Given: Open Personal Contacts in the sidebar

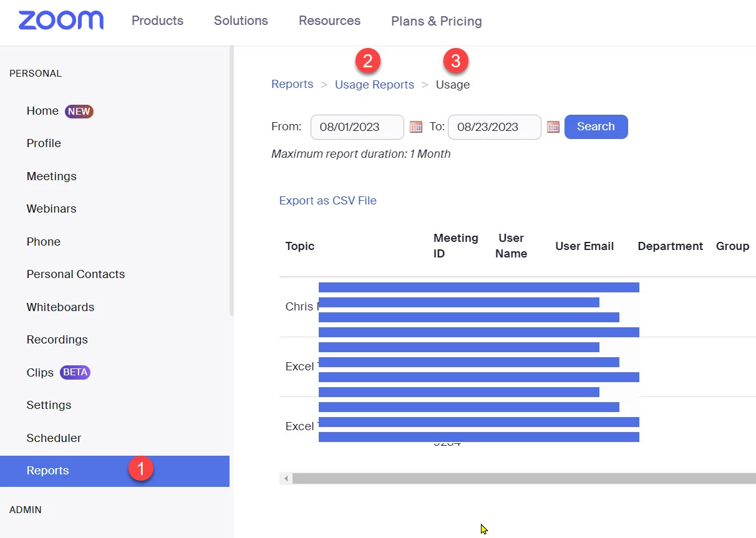Looking at the screenshot, I should point(75,274).
